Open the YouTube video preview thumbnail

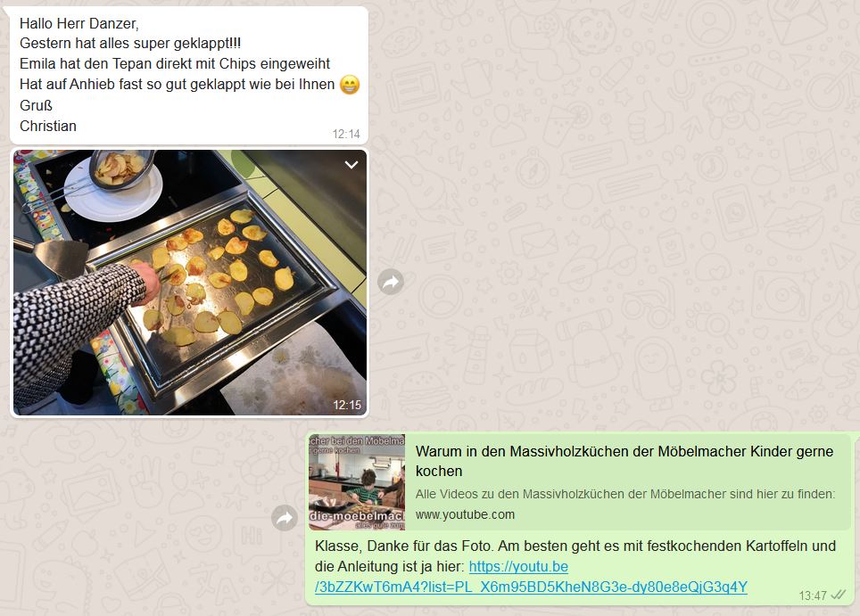pyautogui.click(x=357, y=482)
